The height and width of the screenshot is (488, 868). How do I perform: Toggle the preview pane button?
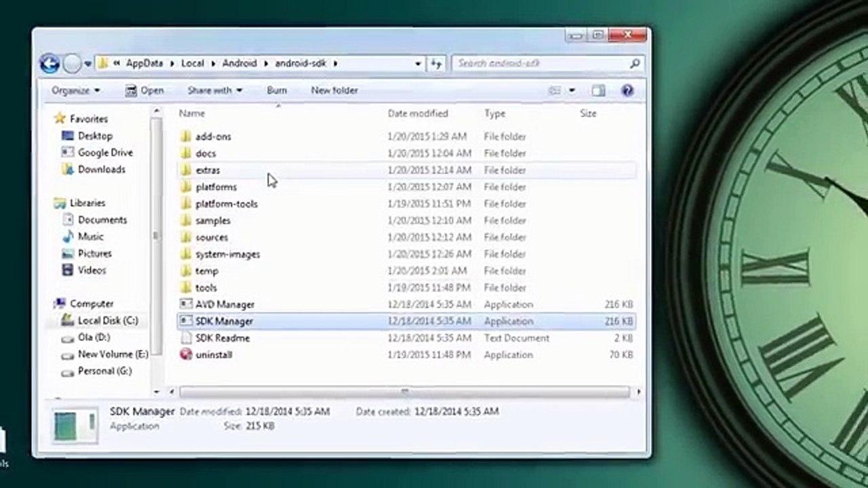(598, 90)
